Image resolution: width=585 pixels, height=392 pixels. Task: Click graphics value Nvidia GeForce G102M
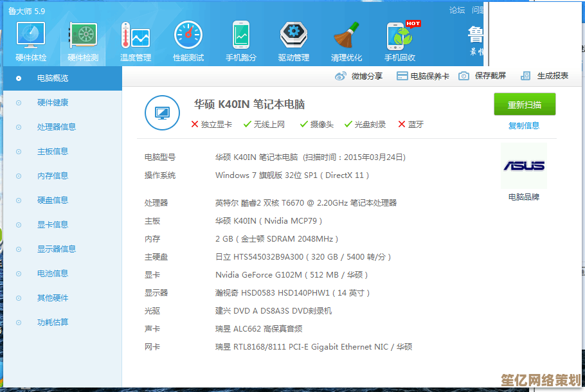[x=292, y=275]
